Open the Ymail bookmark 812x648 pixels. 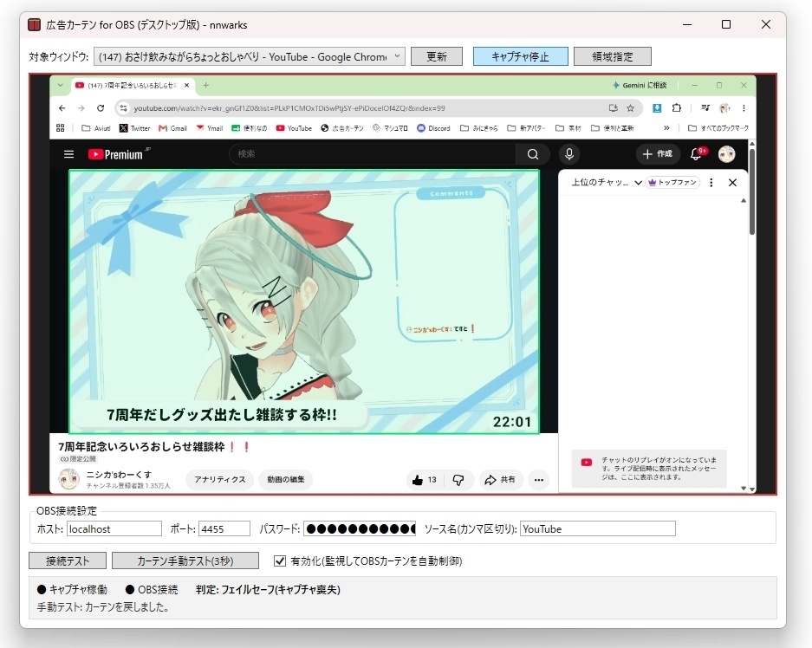click(209, 128)
